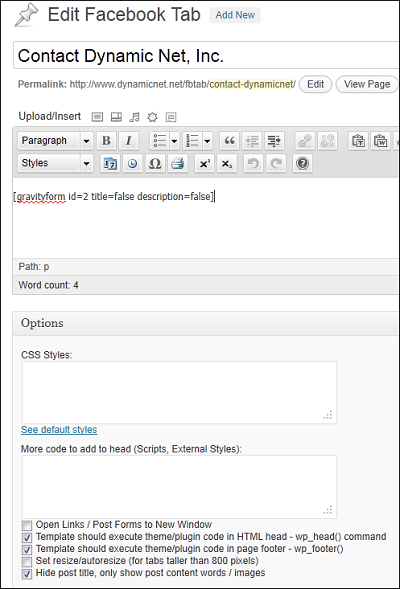
Task: Expand numbered list style arrow
Action: pos(207,141)
